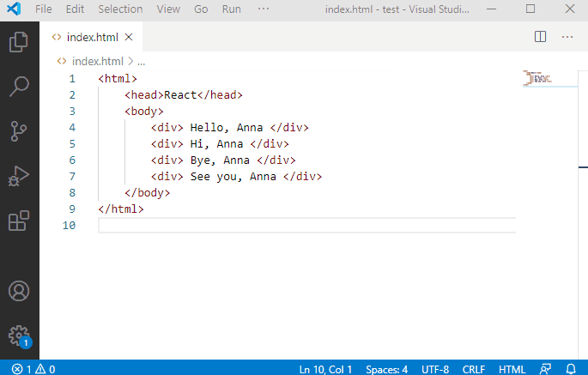
Task: Open the Manage gear settings icon
Action: [x=20, y=336]
